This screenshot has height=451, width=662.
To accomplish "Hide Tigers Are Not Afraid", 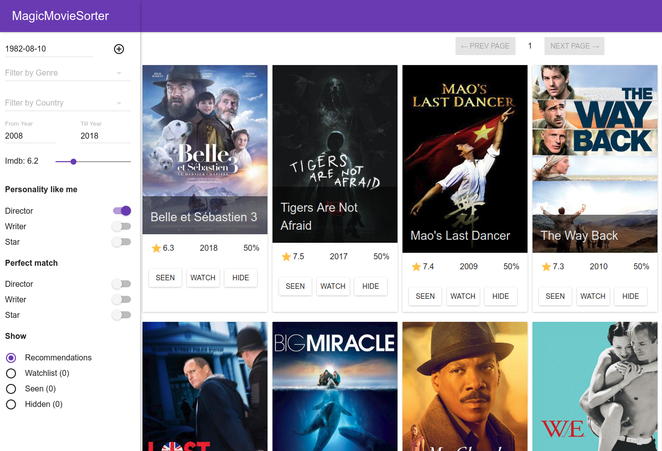I will tap(371, 286).
